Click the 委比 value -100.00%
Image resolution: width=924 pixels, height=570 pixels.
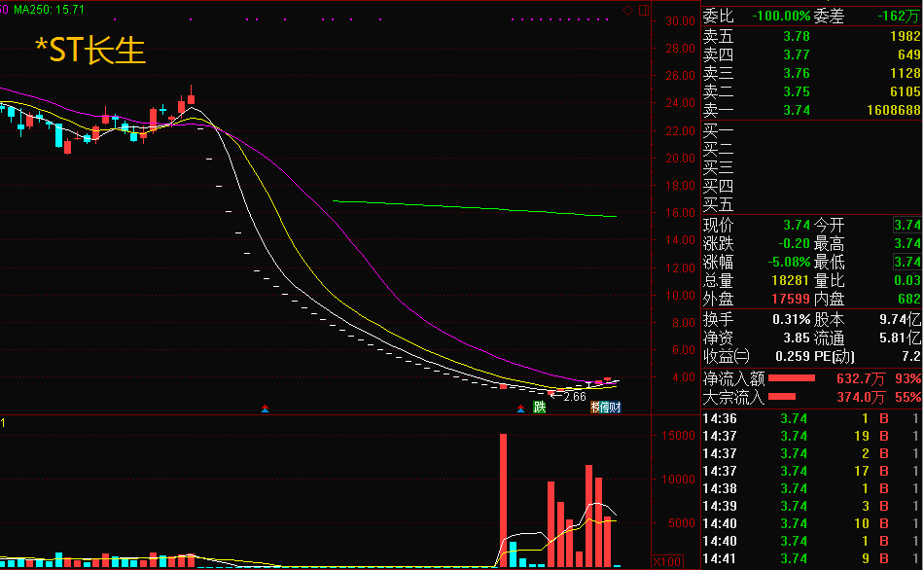click(x=781, y=16)
